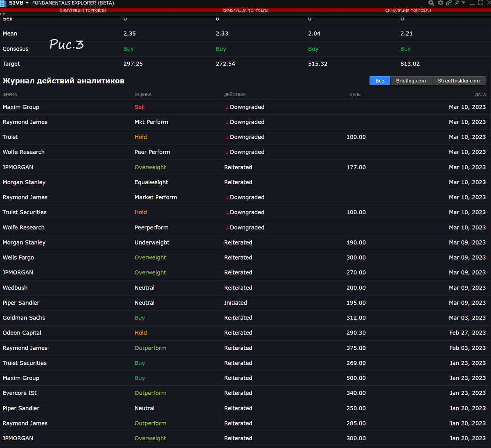
Task: Click the Feb 03, 2023 date
Action: [x=467, y=348]
